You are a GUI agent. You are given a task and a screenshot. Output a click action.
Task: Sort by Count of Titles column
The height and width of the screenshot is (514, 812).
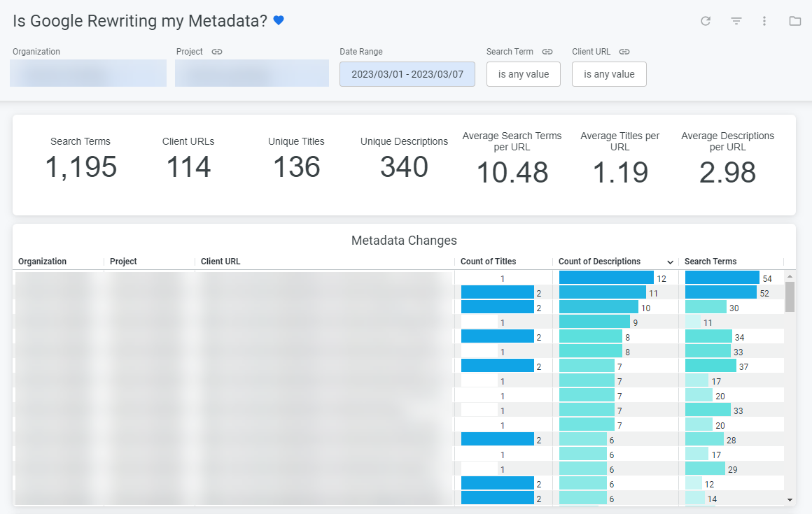click(x=488, y=262)
